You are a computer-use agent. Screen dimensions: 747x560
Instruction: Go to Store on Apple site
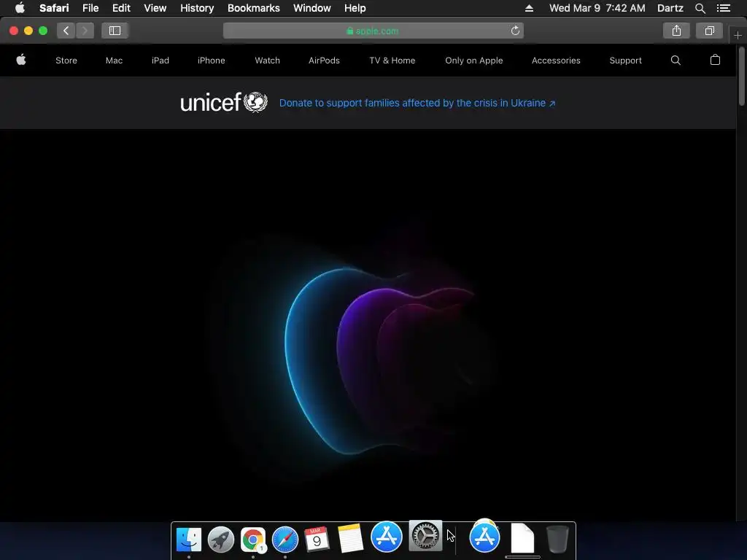point(66,61)
